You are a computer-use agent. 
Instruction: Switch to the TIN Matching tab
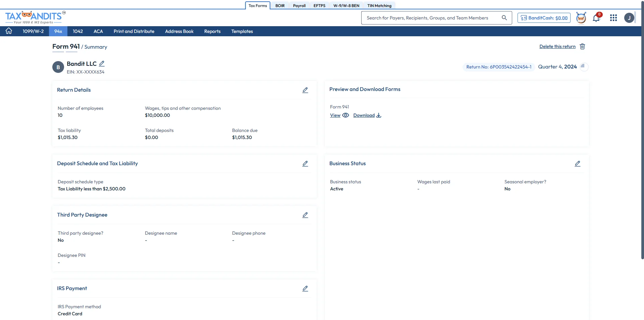[379, 6]
